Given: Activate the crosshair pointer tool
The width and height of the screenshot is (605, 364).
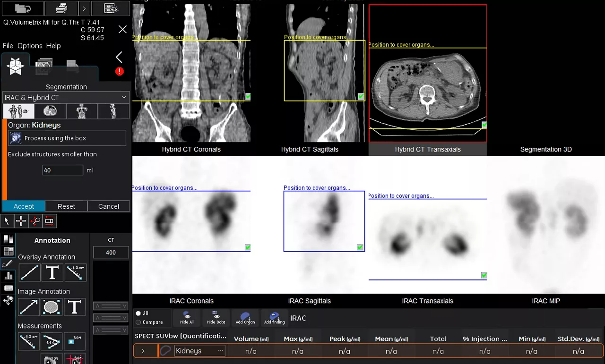Looking at the screenshot, I should 21,221.
